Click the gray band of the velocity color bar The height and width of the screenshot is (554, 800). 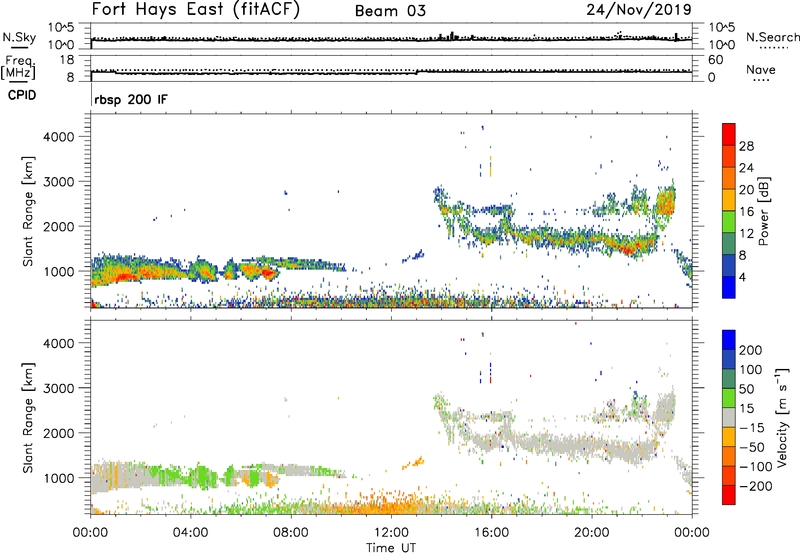pos(729,418)
